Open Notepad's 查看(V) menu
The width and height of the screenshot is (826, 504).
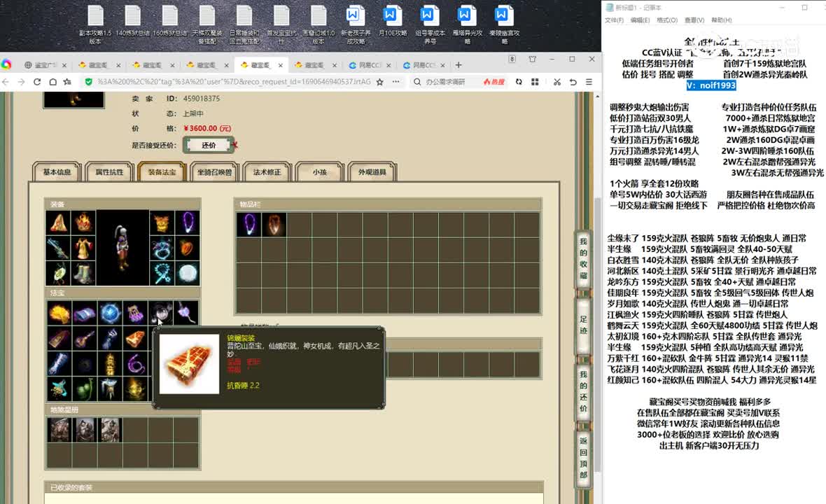(694, 20)
